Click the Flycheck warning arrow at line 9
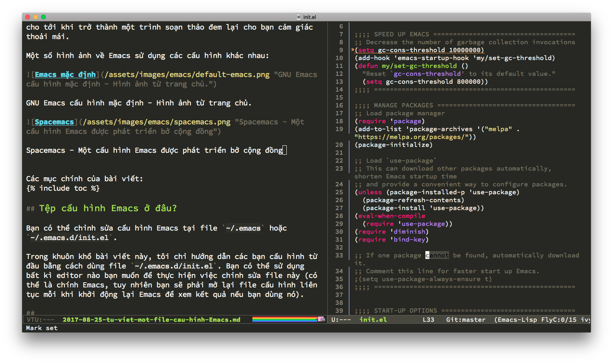Screen dimensions: 613x364 click(x=352, y=50)
